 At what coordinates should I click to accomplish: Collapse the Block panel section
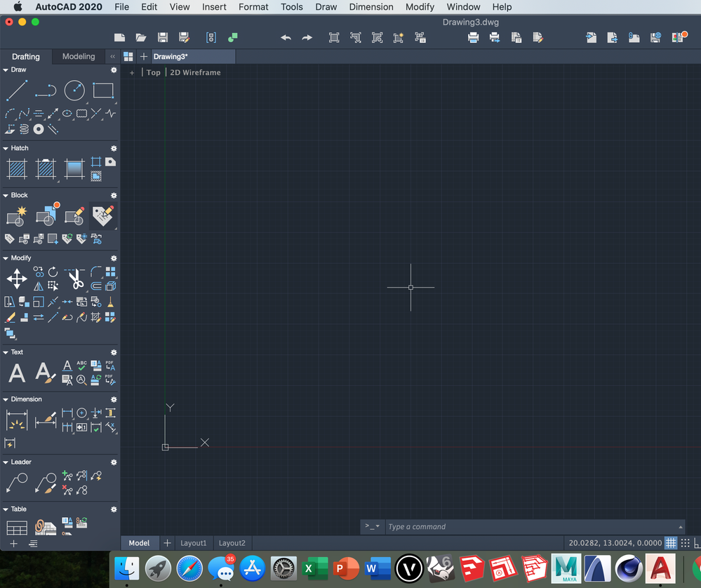pyautogui.click(x=6, y=195)
